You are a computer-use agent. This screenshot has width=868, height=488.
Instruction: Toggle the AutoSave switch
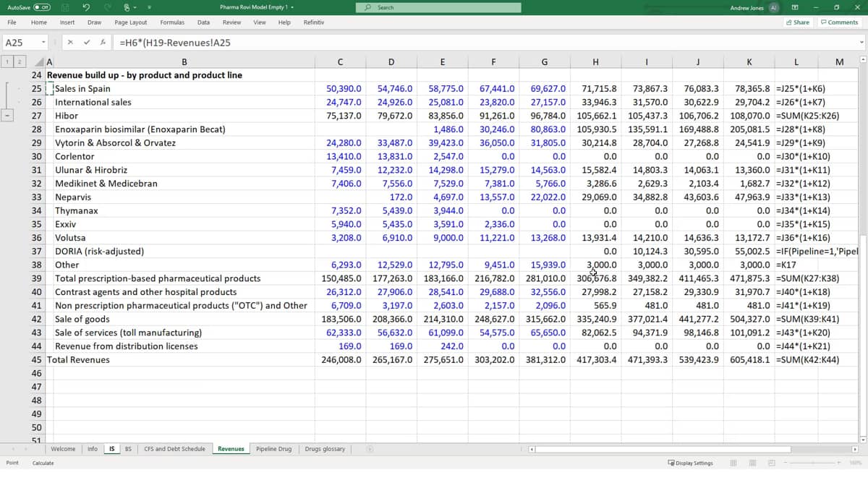click(41, 7)
